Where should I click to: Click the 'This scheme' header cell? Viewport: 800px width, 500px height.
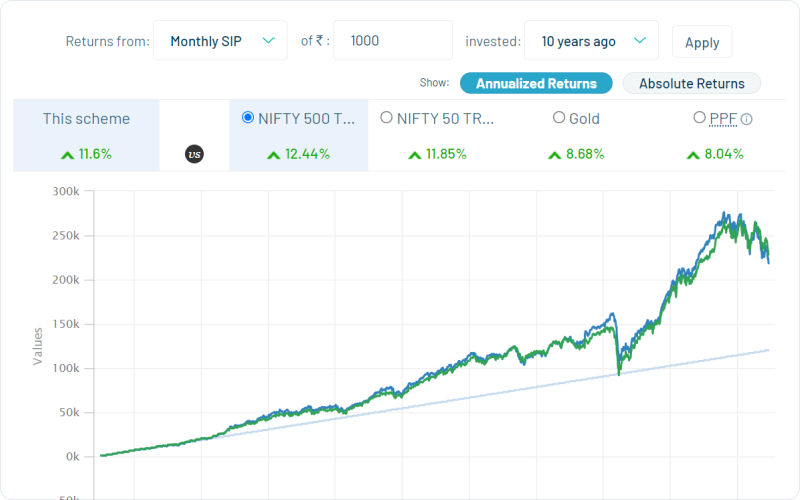(x=86, y=119)
